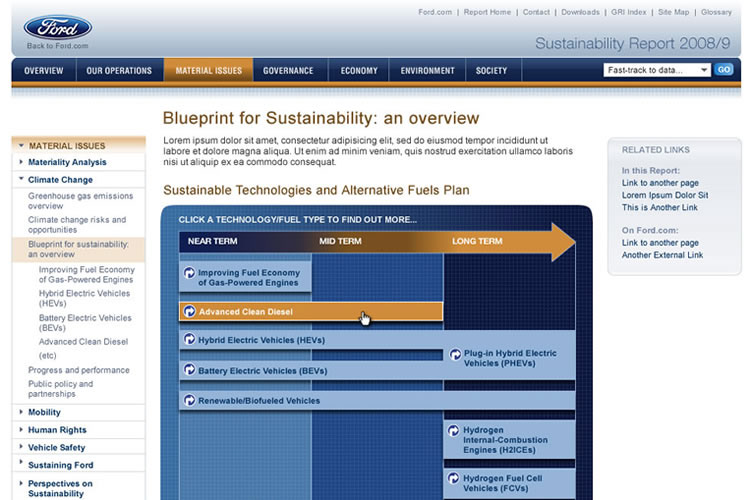Screen dimensions: 750x500
Task: Open the GRI Index link
Action: [x=629, y=12]
